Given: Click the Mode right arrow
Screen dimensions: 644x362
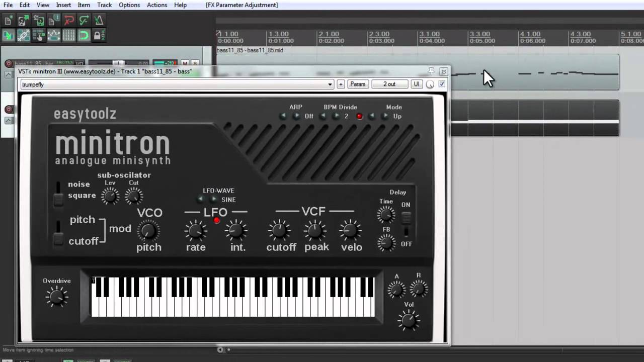Looking at the screenshot, I should click(385, 116).
